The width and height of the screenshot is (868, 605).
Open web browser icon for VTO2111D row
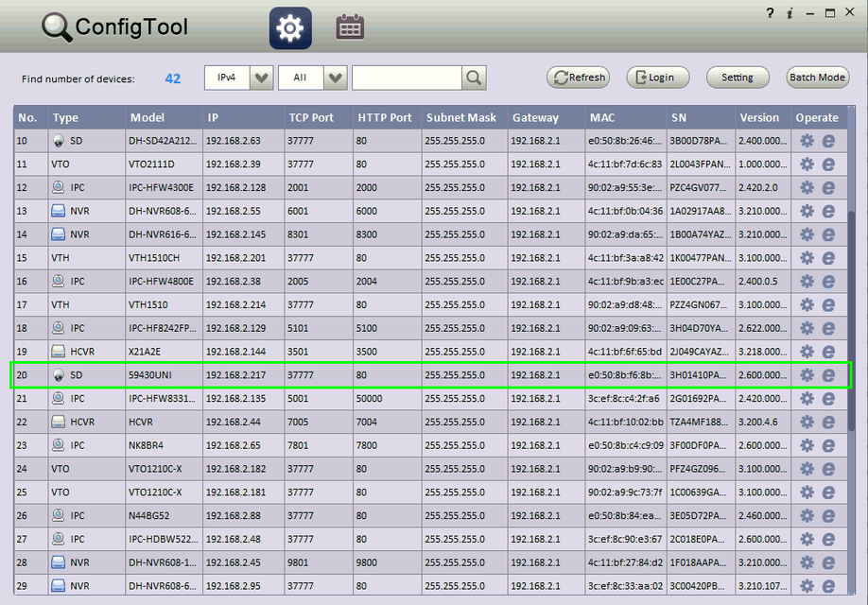tap(828, 164)
